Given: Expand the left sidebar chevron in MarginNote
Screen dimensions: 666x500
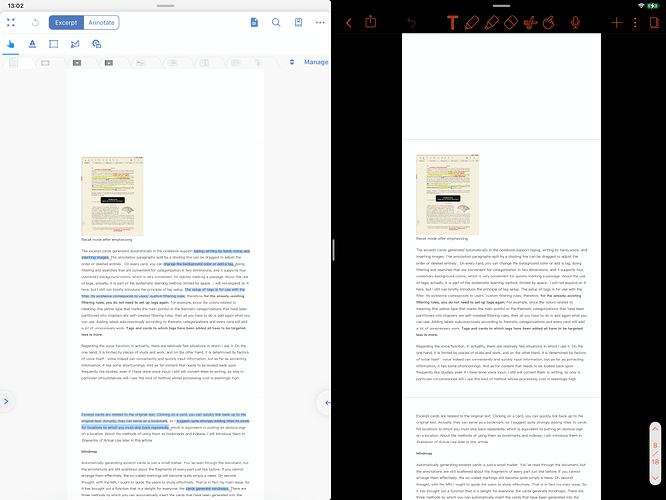Looking at the screenshot, I should point(6,401).
